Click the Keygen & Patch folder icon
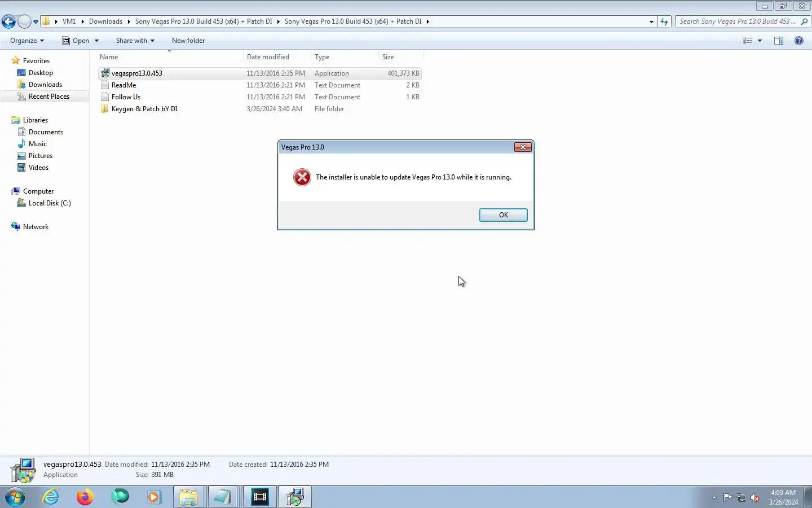Image resolution: width=812 pixels, height=508 pixels. (105, 109)
